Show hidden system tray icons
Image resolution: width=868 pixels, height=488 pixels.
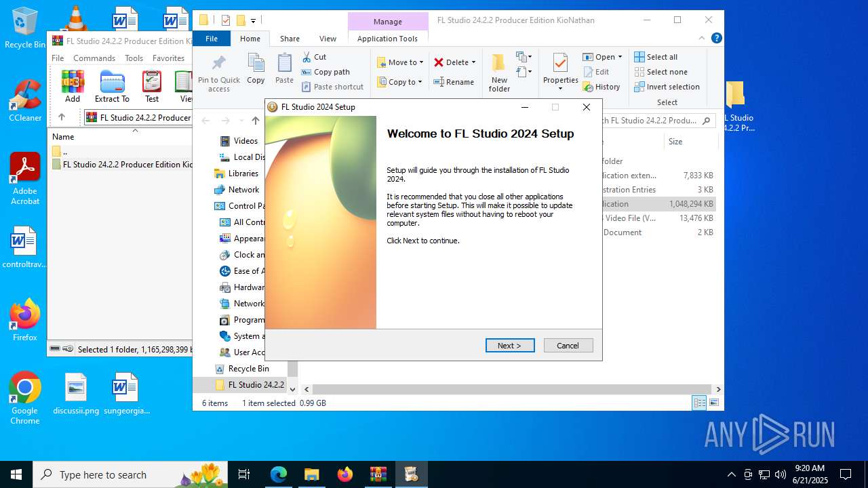(x=731, y=474)
